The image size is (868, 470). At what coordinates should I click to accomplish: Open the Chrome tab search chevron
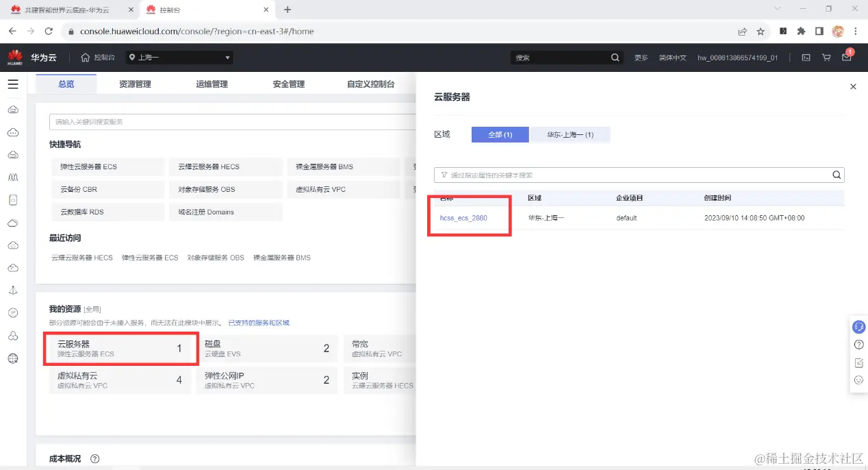[777, 9]
